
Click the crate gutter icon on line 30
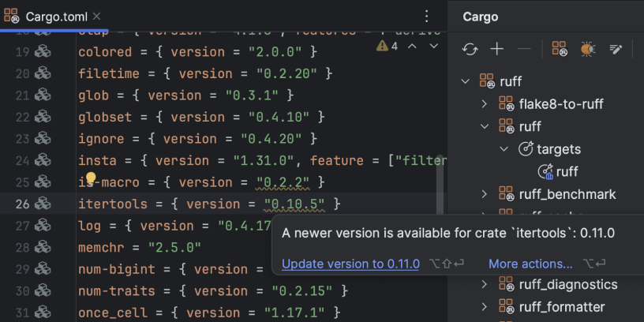click(x=43, y=291)
